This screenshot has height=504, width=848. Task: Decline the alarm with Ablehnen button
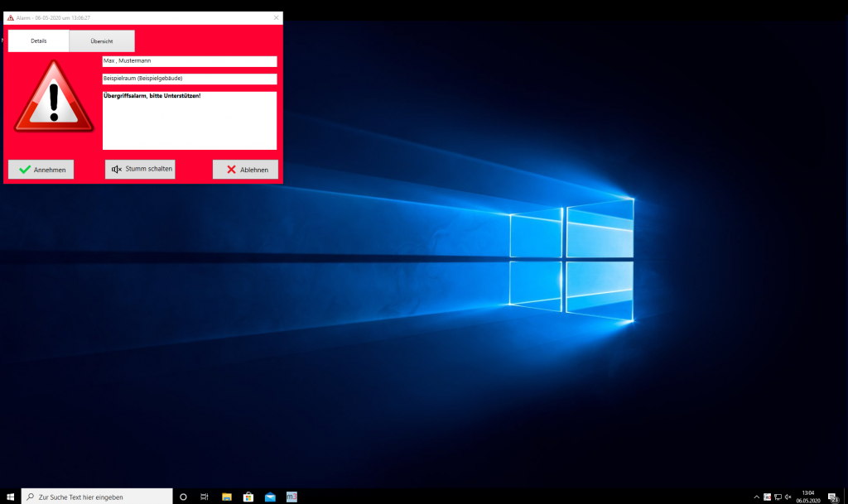(245, 170)
